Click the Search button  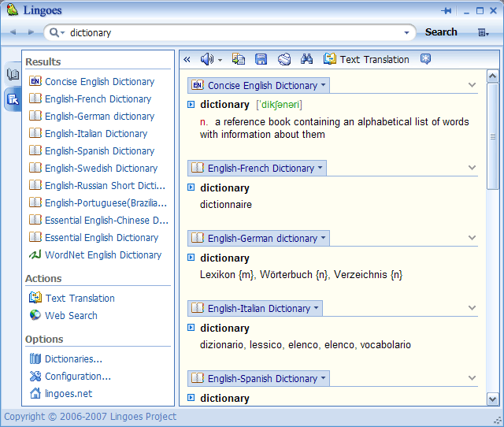point(441,32)
